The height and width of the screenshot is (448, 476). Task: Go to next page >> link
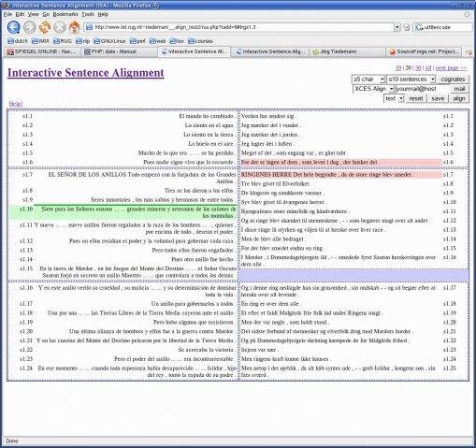[451, 68]
